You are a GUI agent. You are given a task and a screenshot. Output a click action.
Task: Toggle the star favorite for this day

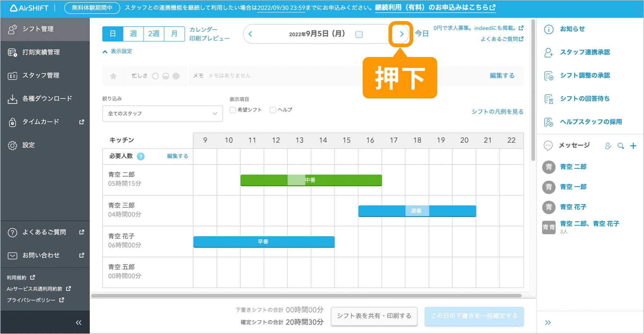click(x=113, y=76)
